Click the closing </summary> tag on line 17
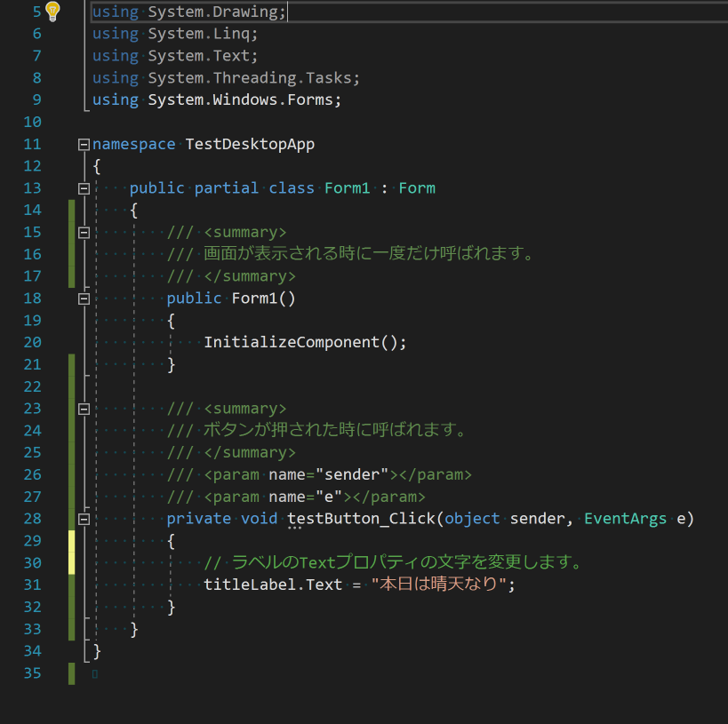Screen dimensions: 728x724 (x=250, y=276)
